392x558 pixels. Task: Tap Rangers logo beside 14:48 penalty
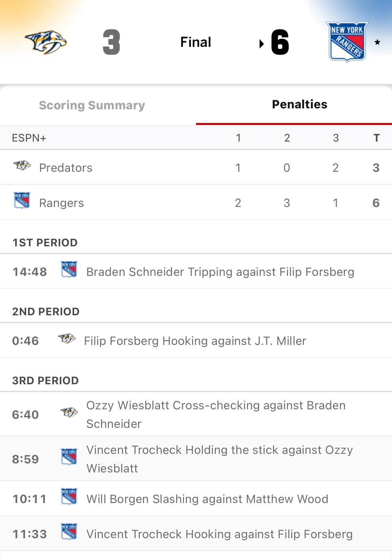[x=69, y=269]
